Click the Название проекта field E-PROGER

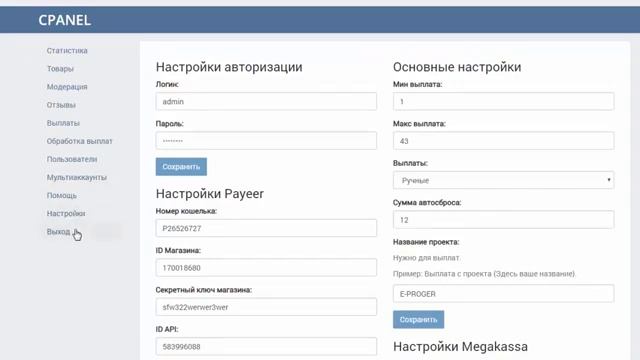click(x=503, y=293)
